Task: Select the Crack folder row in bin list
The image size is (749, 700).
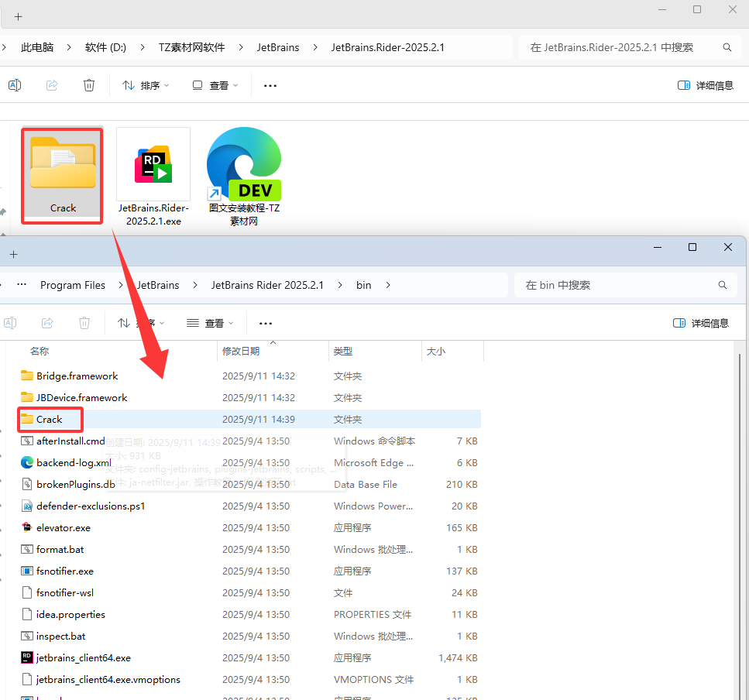Action: pyautogui.click(x=249, y=419)
